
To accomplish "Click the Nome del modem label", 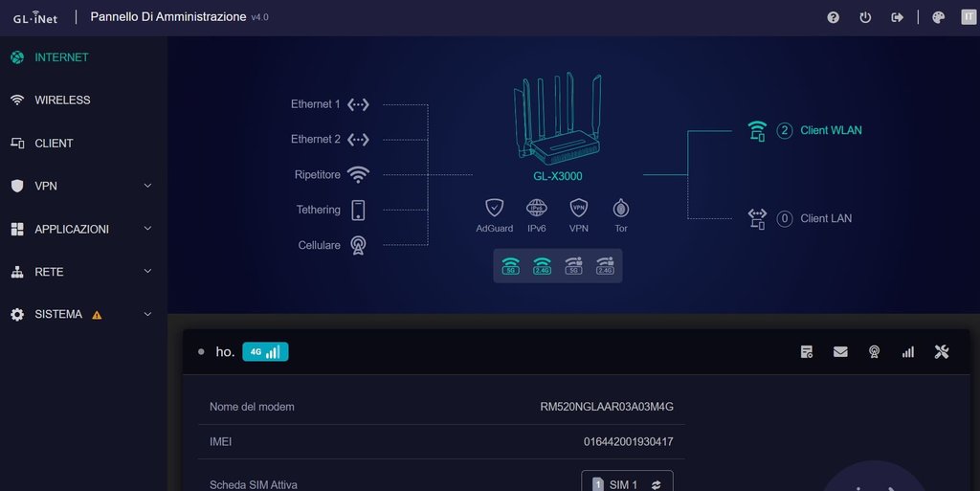I will point(252,407).
